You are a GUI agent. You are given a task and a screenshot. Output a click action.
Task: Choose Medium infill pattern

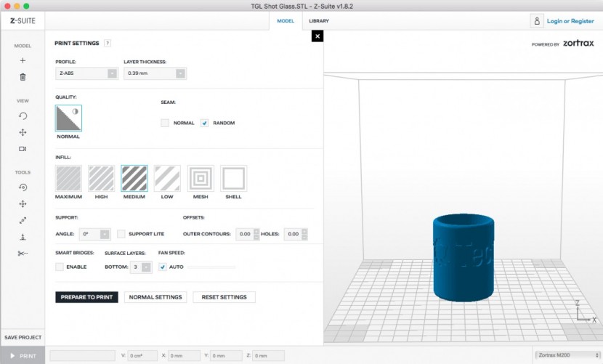[x=134, y=178]
